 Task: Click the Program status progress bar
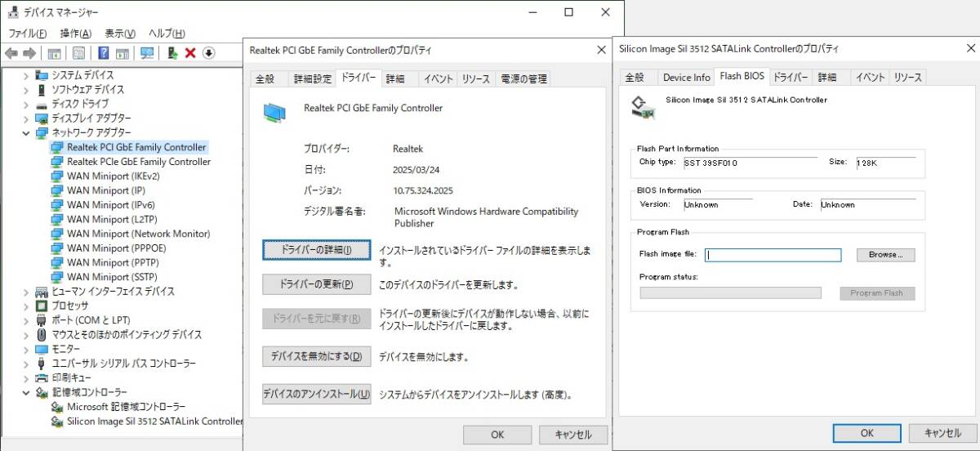pos(730,292)
